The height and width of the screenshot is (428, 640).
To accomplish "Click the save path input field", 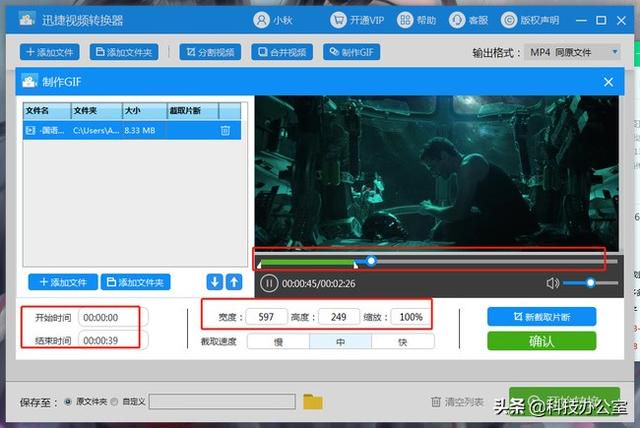I will tap(222, 401).
